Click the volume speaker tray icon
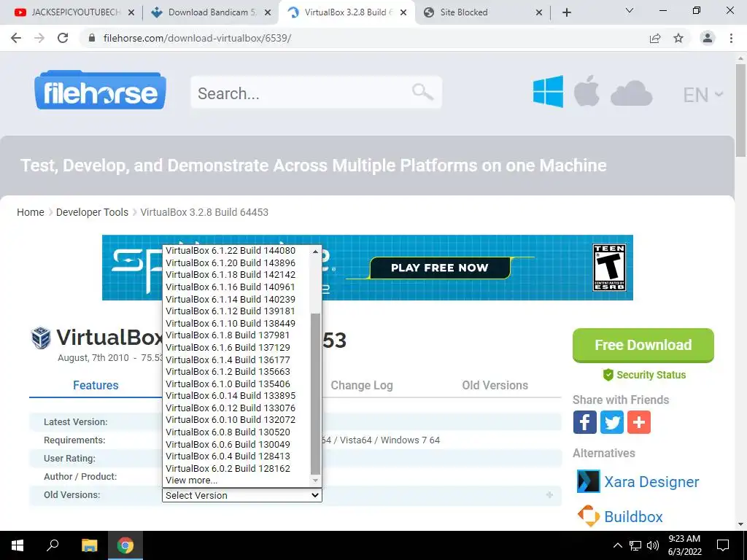Viewport: 747px width, 560px height. [x=653, y=545]
